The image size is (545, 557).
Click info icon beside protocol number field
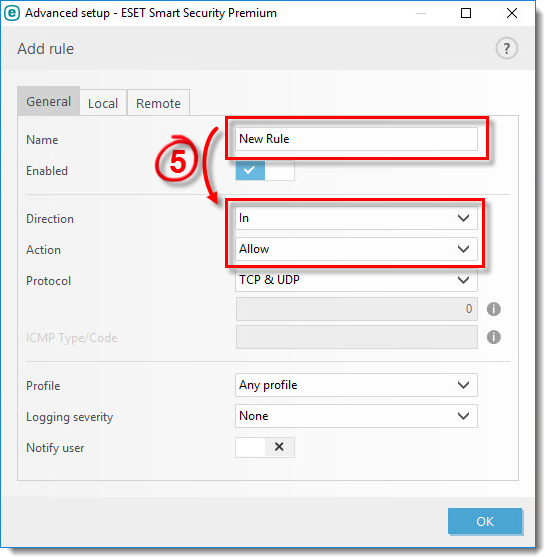pos(493,309)
